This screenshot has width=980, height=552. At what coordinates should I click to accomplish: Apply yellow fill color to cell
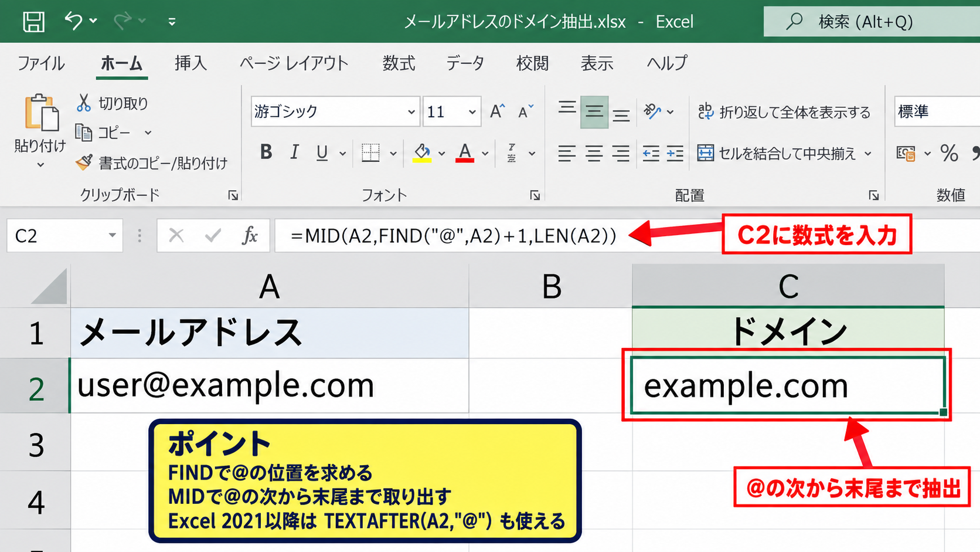tap(422, 153)
